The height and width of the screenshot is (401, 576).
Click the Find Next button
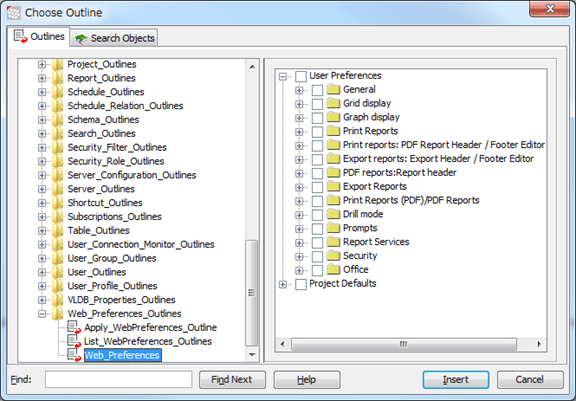click(x=232, y=380)
